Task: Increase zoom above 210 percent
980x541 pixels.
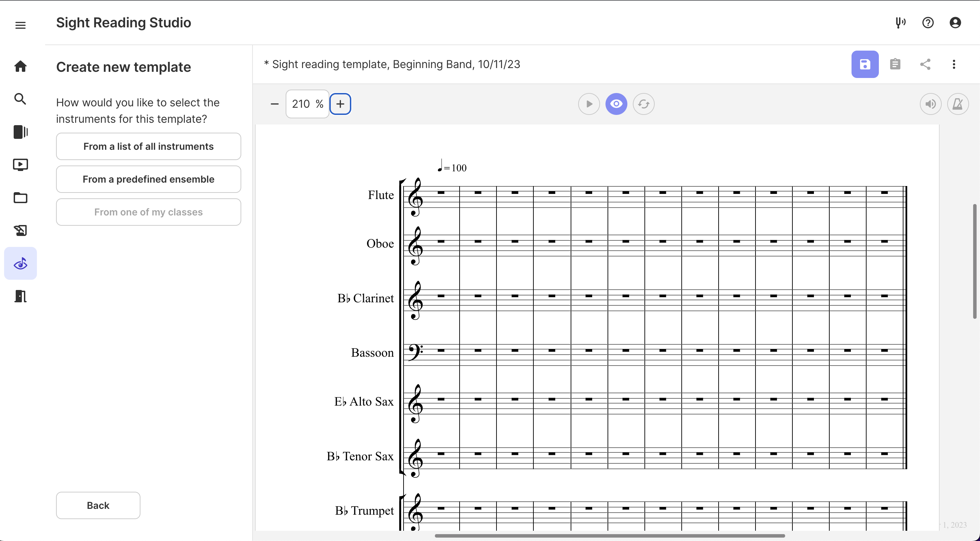Action: pyautogui.click(x=340, y=104)
